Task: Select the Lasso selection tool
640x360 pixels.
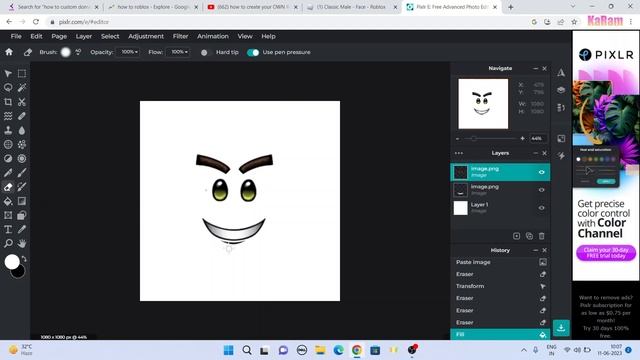Action: point(8,87)
